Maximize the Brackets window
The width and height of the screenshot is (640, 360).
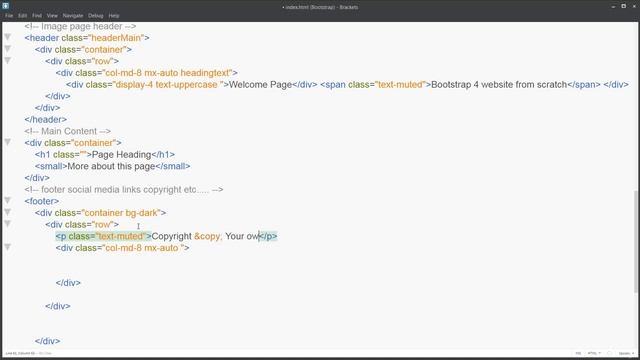pos(624,6)
